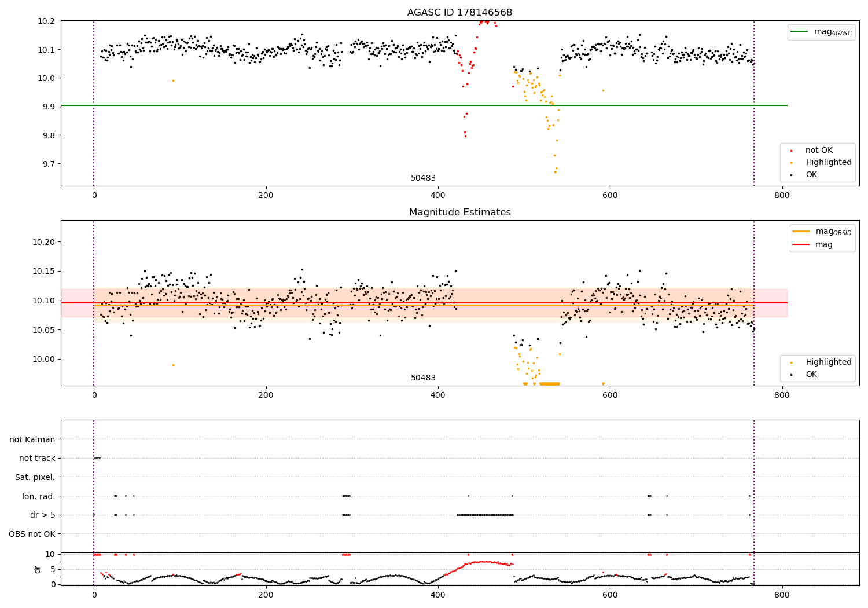Select the red 'mag' legend entry in the middle plot
Screen dimensions: 868x608
[812, 244]
